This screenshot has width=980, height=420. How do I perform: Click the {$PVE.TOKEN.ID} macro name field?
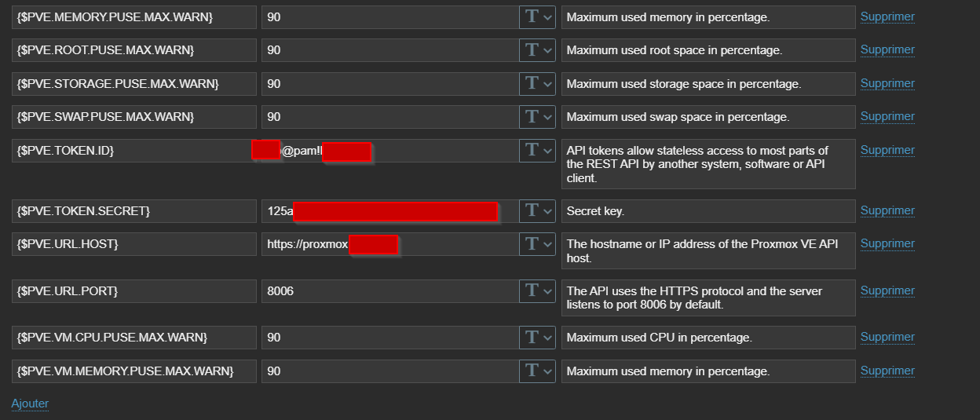133,150
